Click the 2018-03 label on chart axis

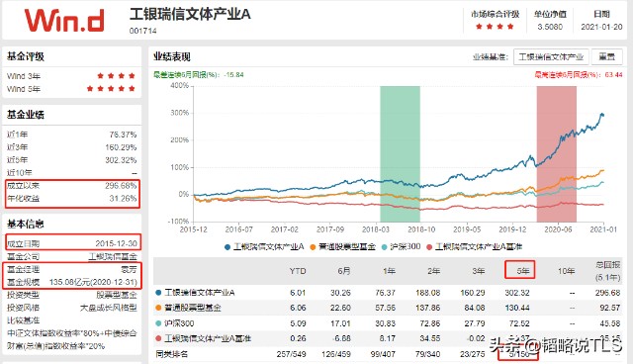coord(376,229)
